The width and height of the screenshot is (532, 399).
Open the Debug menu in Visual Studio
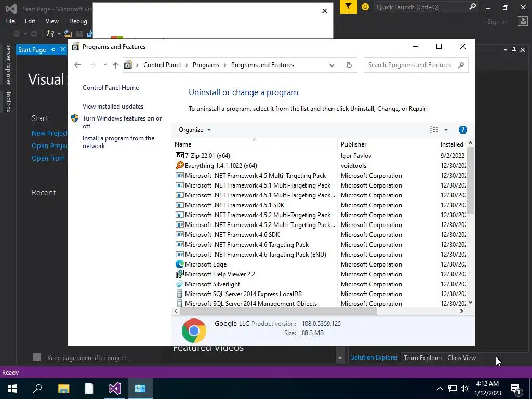click(x=78, y=21)
